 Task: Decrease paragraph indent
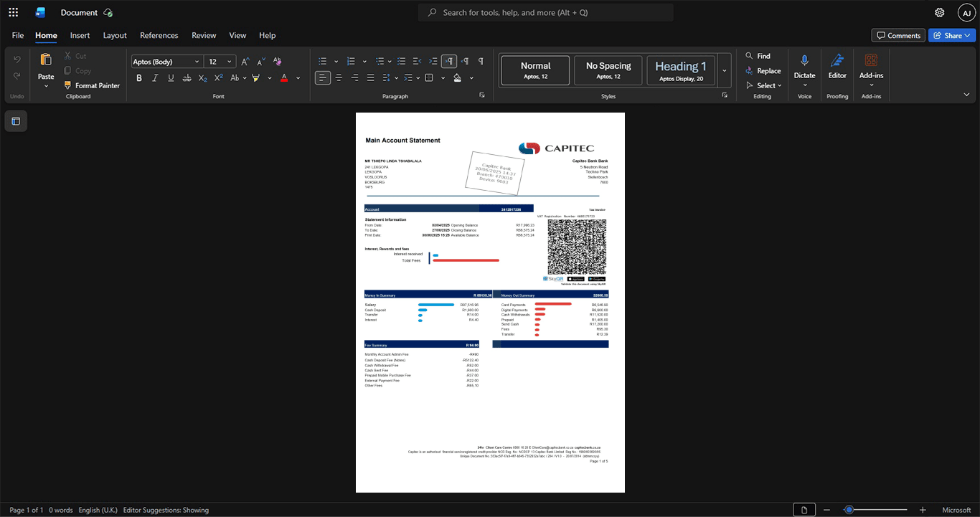click(418, 61)
